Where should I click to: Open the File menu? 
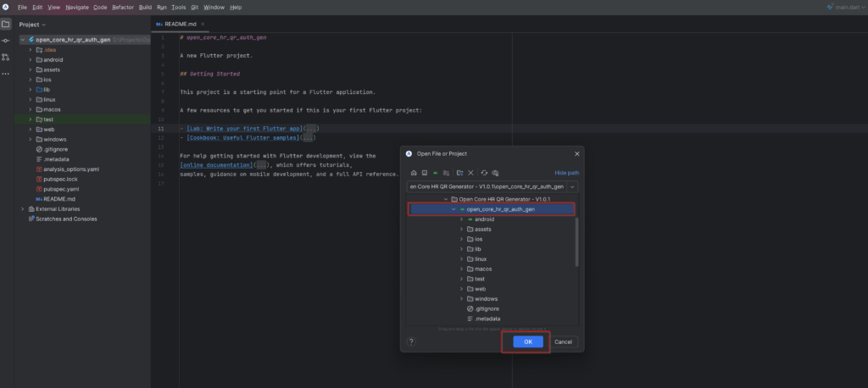[x=22, y=7]
